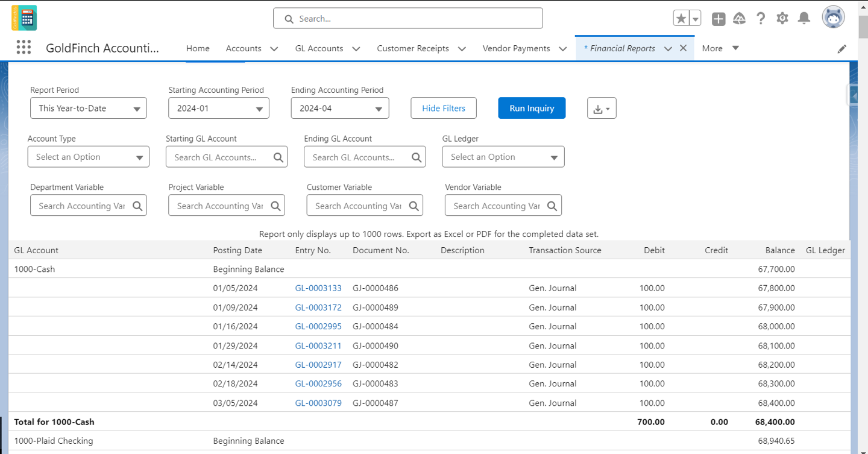
Task: Click the Hide Filters button
Action: (x=444, y=108)
